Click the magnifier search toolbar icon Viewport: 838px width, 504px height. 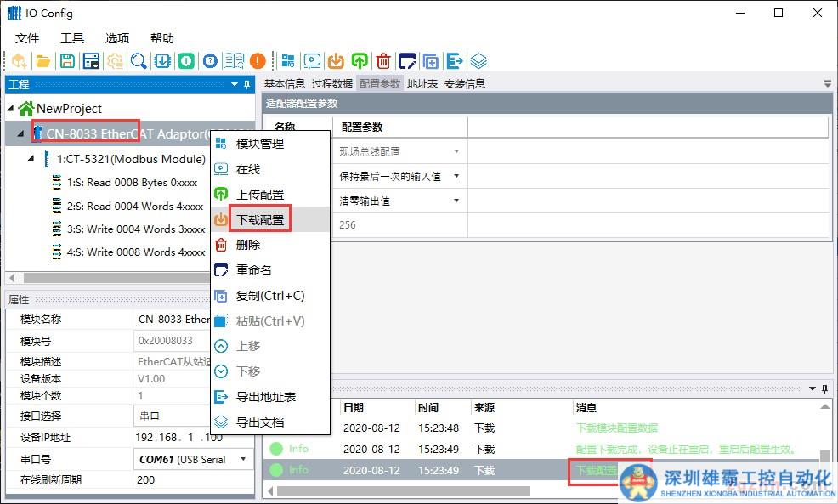click(138, 61)
